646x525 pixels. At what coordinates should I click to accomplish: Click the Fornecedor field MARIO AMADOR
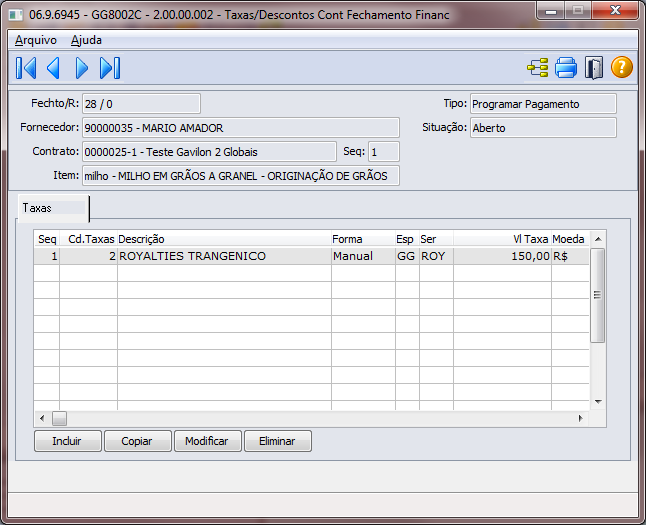(241, 128)
